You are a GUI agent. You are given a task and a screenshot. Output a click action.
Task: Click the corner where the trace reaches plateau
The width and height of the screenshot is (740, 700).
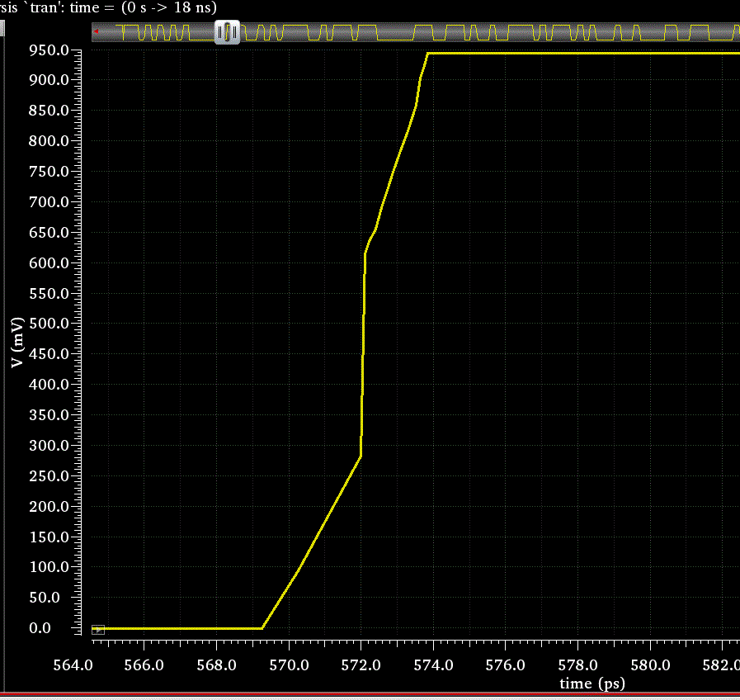click(427, 54)
